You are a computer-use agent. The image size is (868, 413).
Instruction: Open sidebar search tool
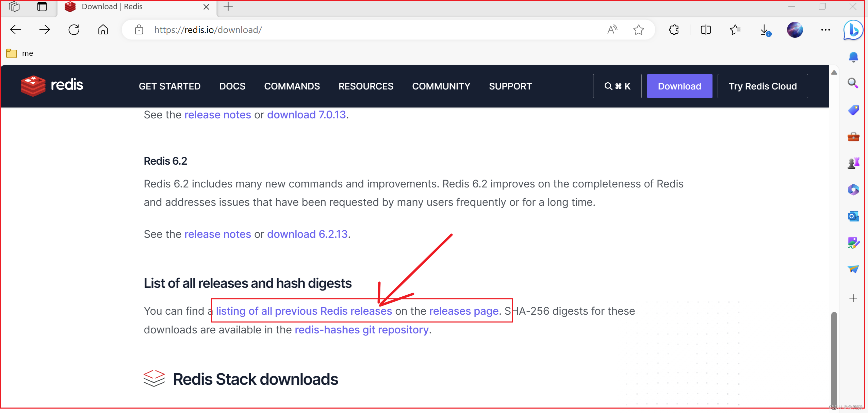[853, 83]
